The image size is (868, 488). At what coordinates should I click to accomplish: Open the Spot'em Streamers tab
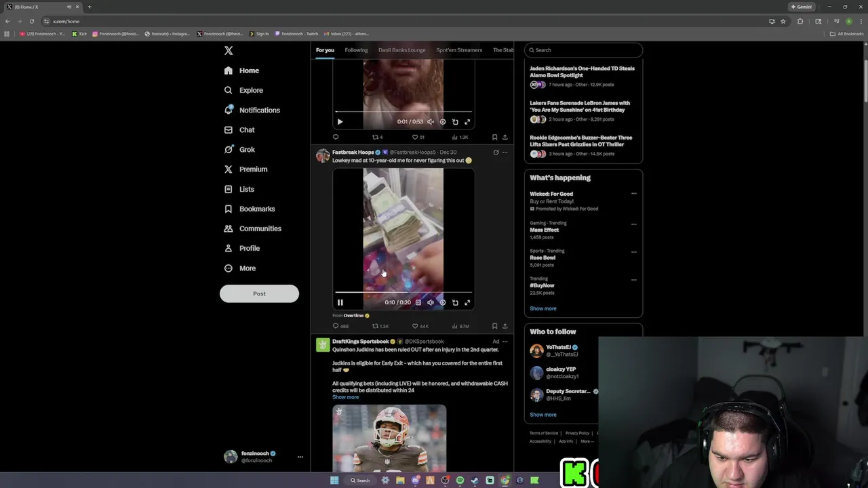coord(459,50)
